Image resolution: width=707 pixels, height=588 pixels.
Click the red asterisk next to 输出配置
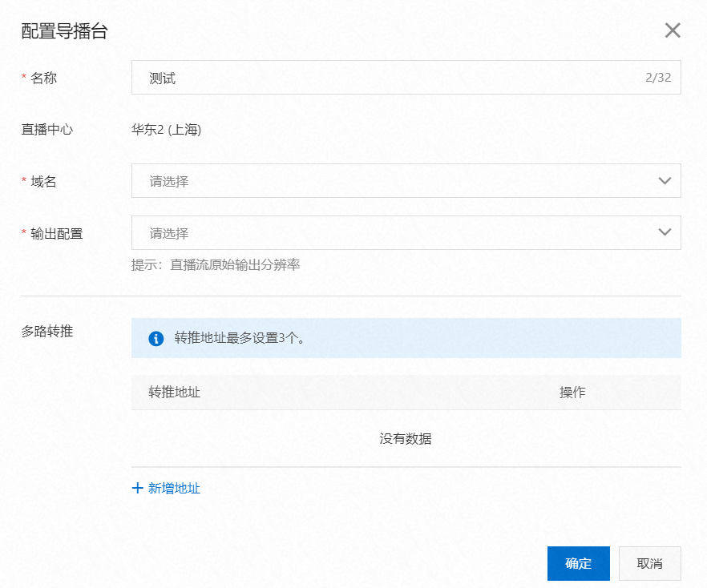click(x=21, y=232)
